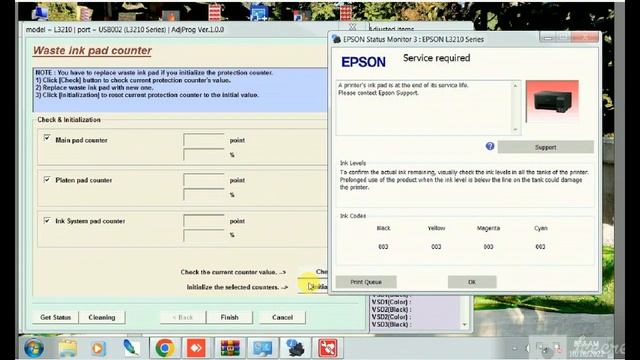
Task: Click the Cyan ink code value 003
Action: click(x=540, y=247)
